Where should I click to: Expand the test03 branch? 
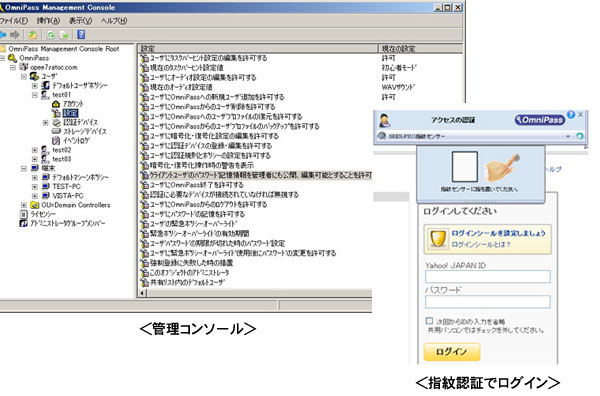tap(35, 159)
